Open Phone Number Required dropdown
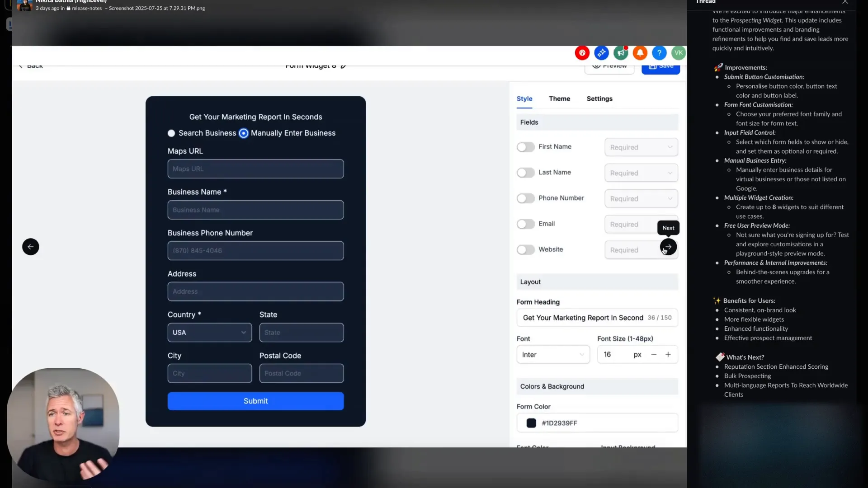 point(641,199)
